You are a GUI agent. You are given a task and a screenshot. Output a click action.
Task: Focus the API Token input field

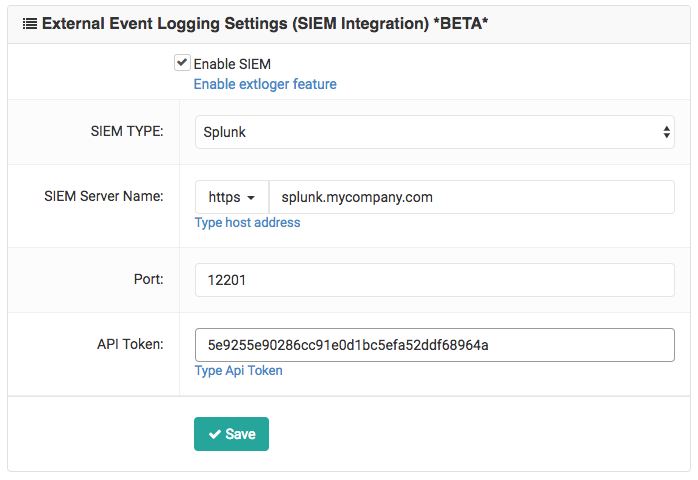[434, 345]
